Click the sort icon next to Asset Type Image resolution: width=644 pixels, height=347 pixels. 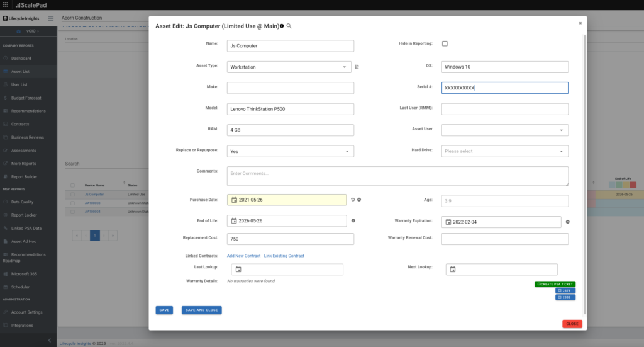(x=357, y=67)
